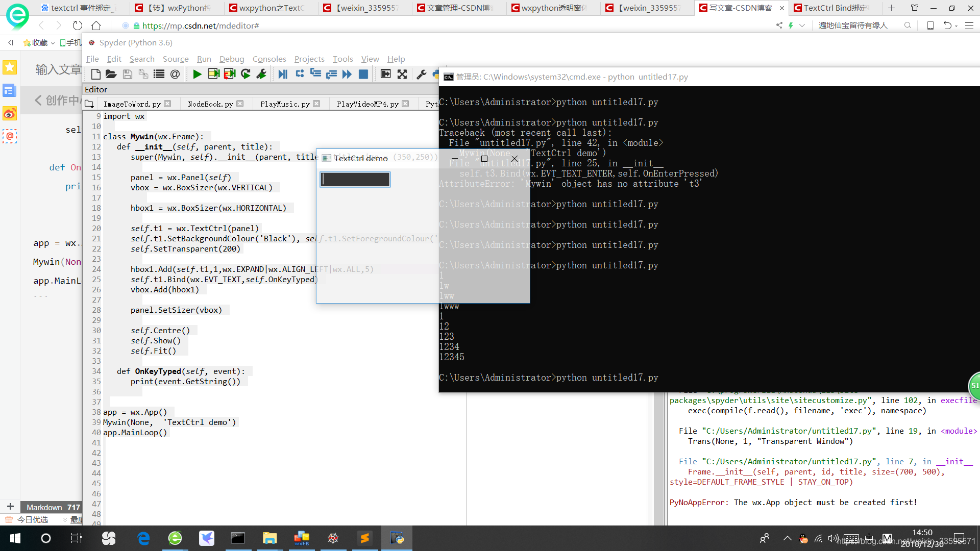Open browser tab 'wxpython之TextC'
The image size is (980, 551).
269,8
